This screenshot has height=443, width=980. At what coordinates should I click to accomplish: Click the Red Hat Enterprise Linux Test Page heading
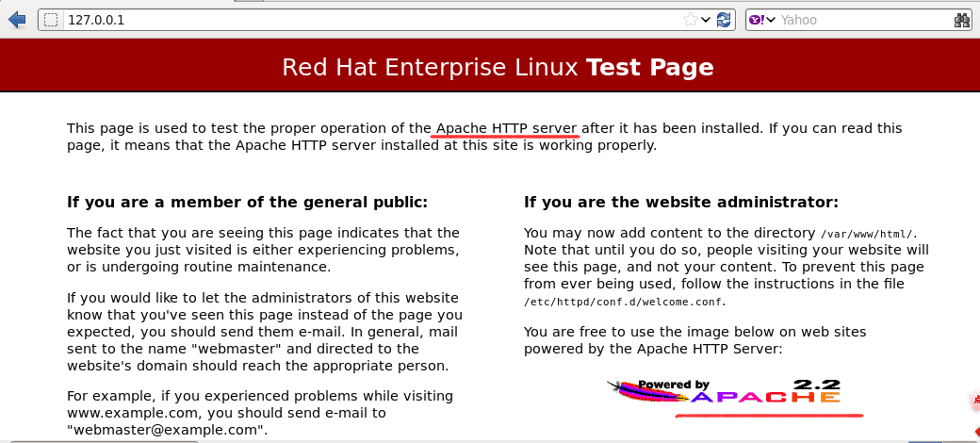click(x=498, y=67)
